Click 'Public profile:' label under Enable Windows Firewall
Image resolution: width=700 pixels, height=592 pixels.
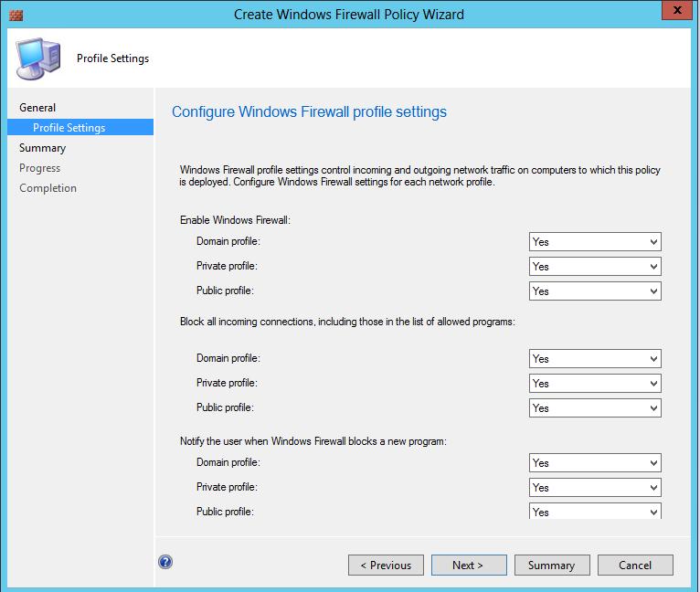coord(225,291)
